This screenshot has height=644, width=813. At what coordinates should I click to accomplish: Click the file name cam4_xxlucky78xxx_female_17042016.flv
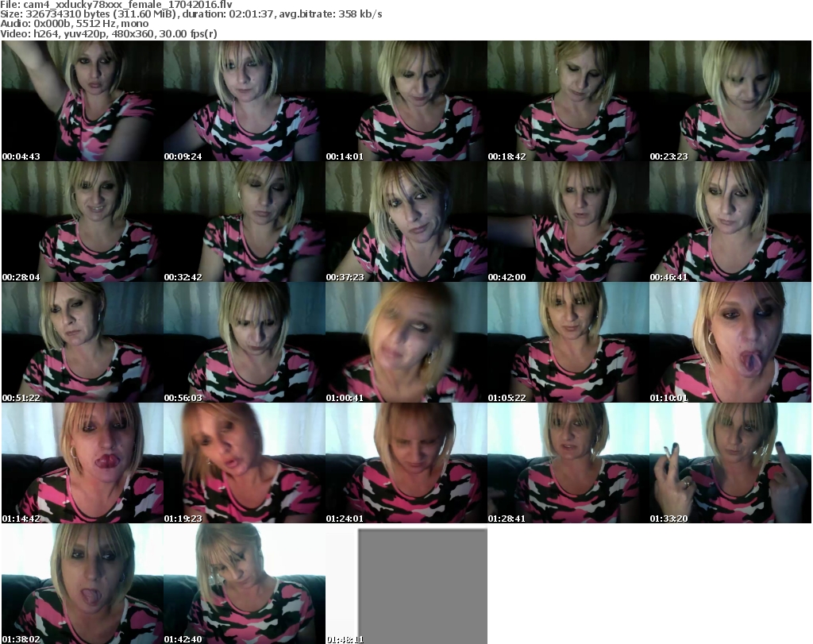128,4
